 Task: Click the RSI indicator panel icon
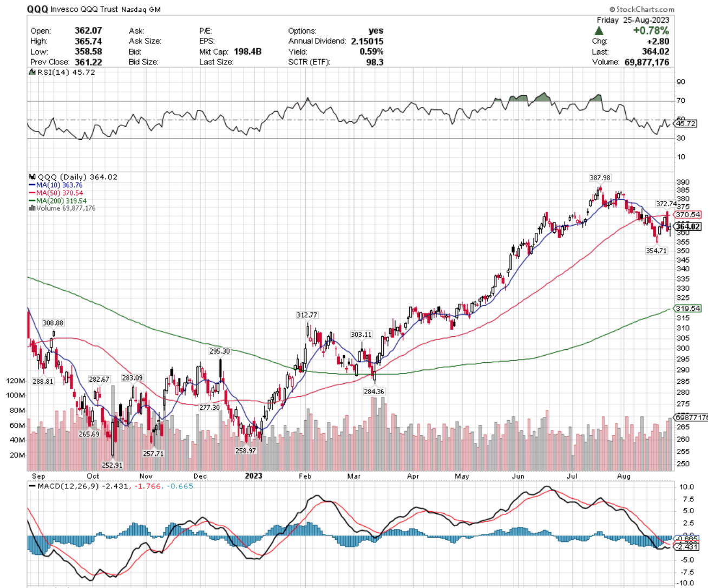[32, 73]
